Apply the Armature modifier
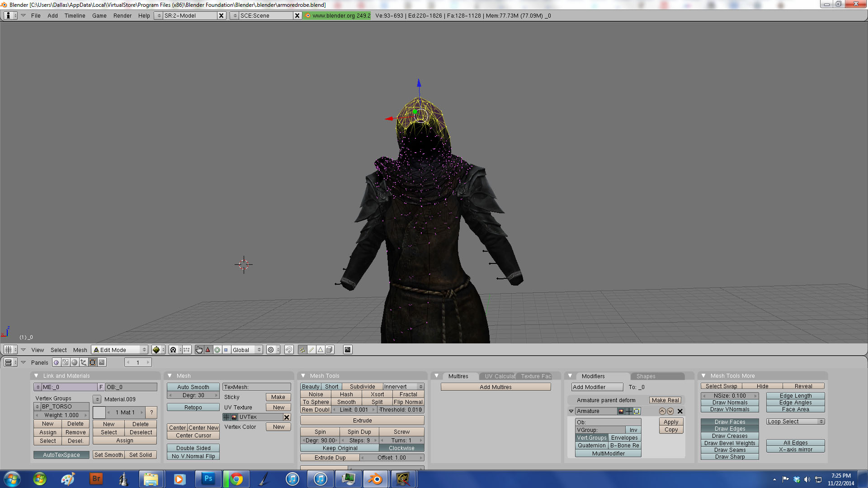Screen dimensions: 868x488 [x=671, y=422]
